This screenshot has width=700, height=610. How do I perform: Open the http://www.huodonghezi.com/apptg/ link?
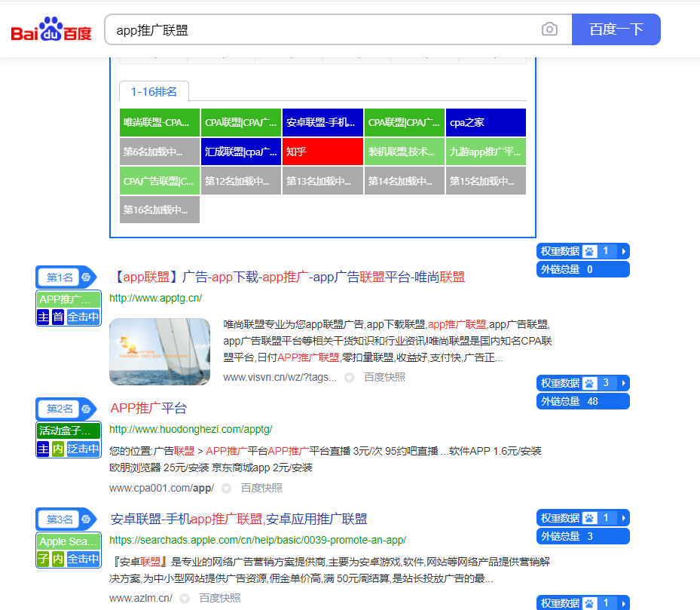tap(191, 430)
